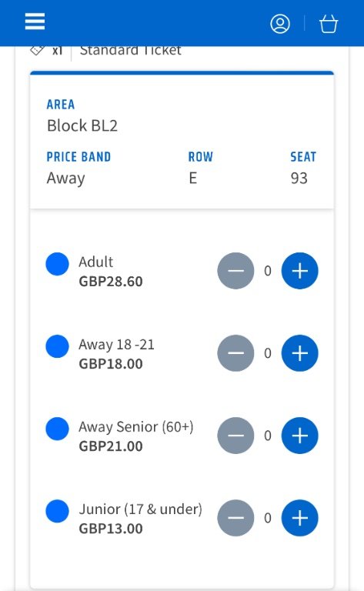The image size is (364, 591).
Task: Remove one Away Senior (60+) ticket
Action: click(235, 436)
